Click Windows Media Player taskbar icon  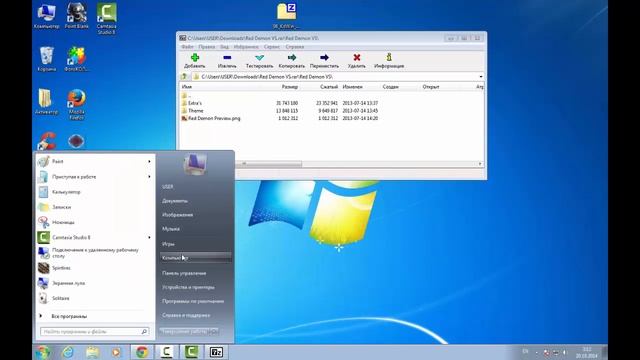point(116,352)
